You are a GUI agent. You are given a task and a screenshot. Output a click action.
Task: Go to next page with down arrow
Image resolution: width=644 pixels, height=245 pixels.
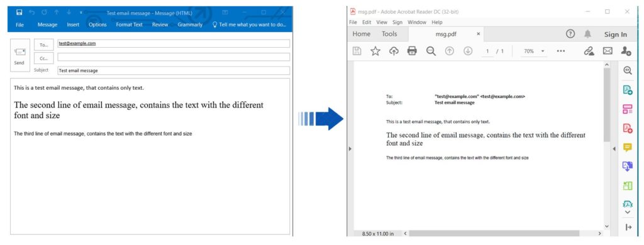[x=468, y=51]
